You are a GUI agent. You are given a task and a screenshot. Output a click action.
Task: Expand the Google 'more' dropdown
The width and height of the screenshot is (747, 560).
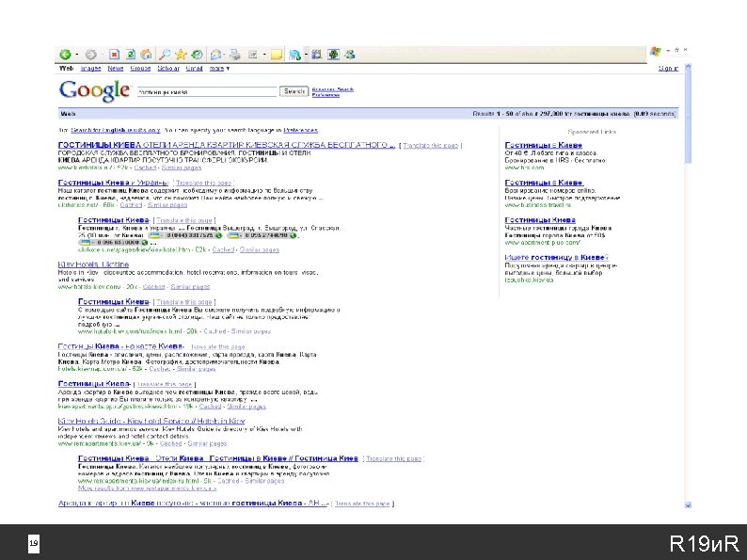[x=219, y=69]
